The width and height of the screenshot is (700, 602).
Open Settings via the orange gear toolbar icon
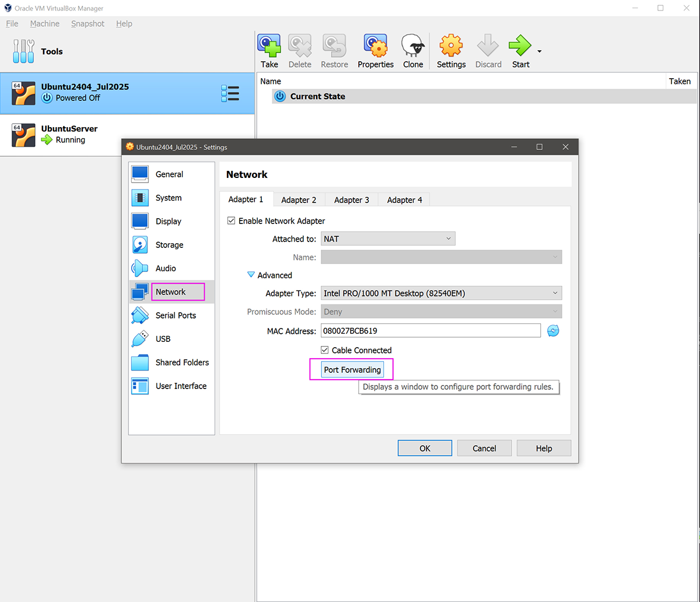pyautogui.click(x=451, y=45)
